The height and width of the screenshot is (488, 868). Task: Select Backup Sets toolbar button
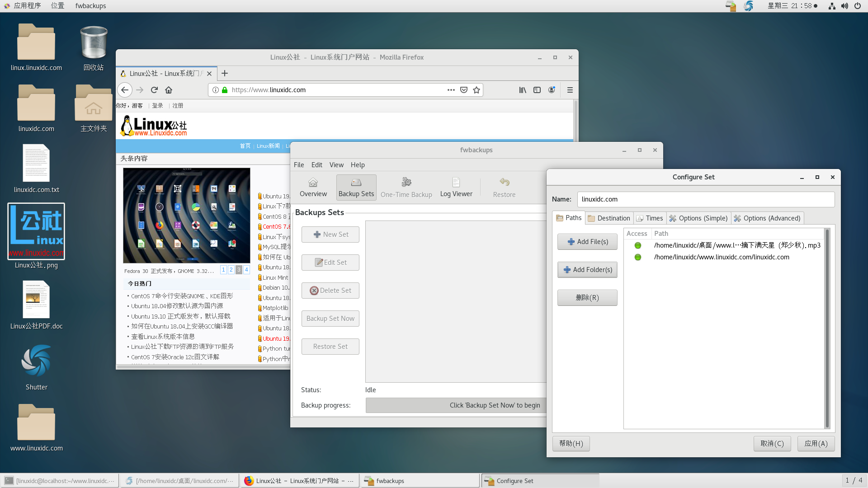(x=356, y=188)
